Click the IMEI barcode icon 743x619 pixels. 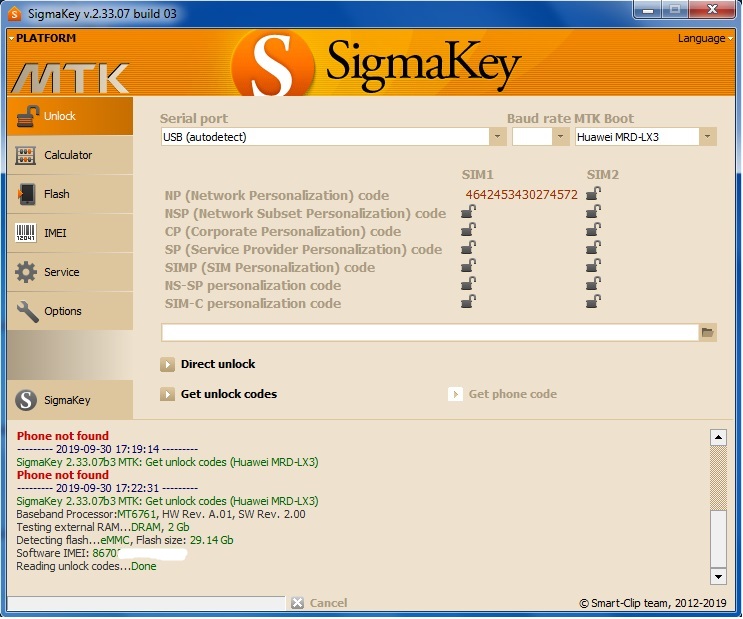click(26, 233)
